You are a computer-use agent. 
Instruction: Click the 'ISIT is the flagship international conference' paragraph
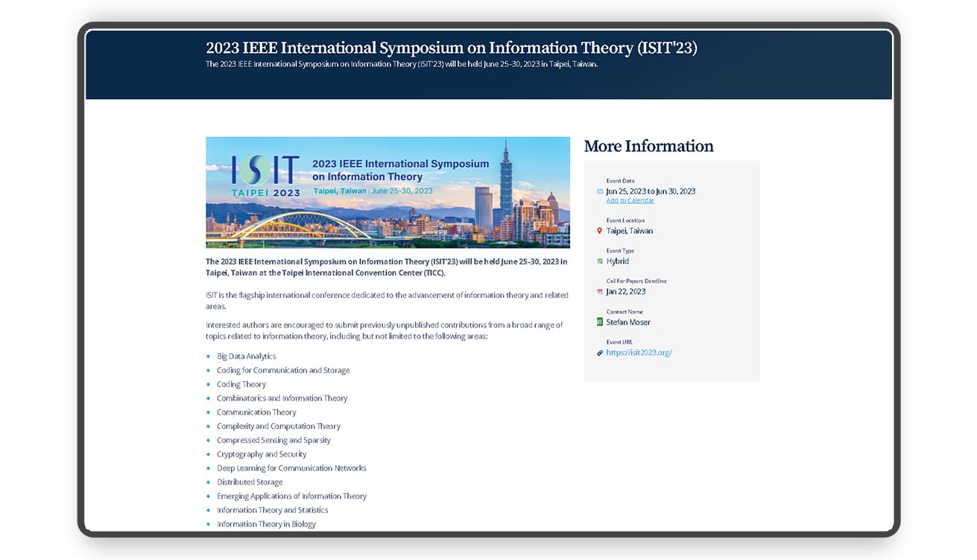coord(387,301)
